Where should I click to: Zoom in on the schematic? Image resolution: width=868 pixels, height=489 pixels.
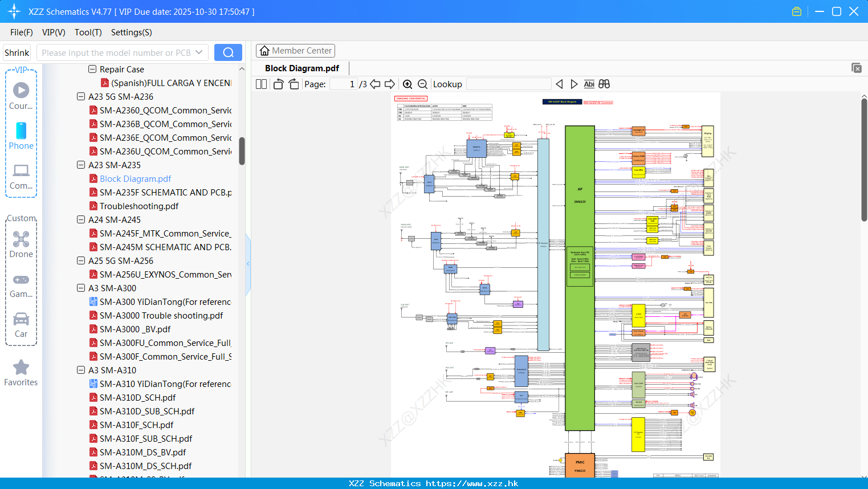(407, 84)
